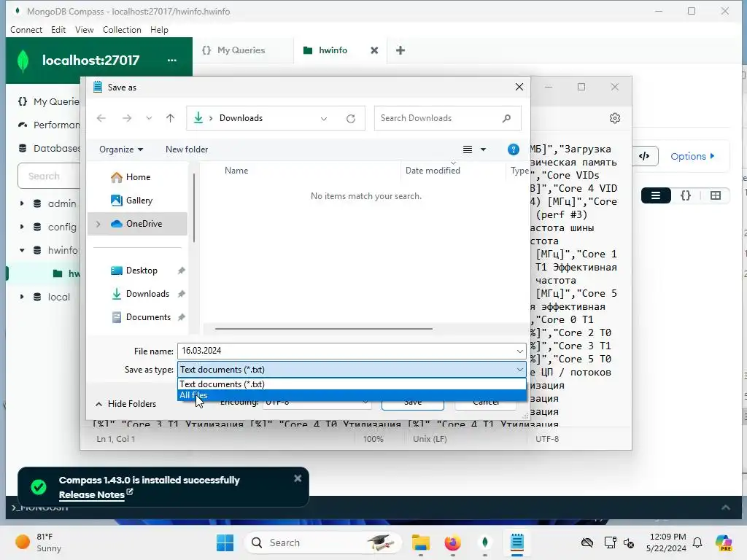
Task: Click Hide Folders toggle
Action: point(125,404)
